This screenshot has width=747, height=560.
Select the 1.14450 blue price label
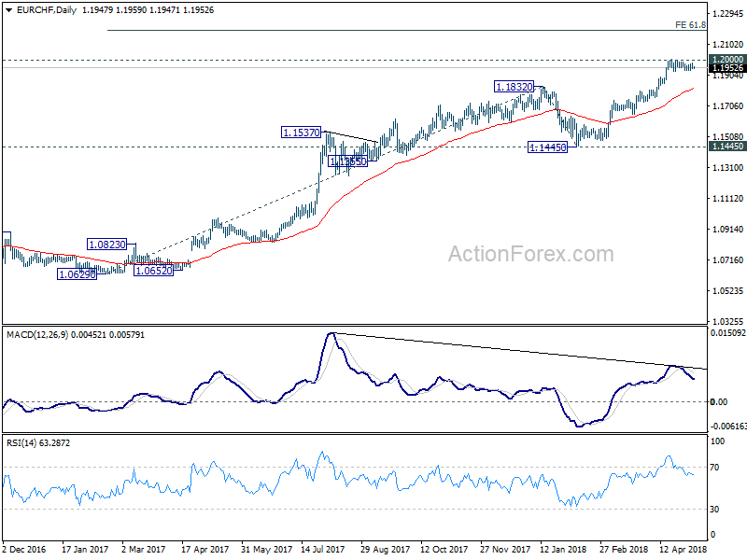pos(548,147)
